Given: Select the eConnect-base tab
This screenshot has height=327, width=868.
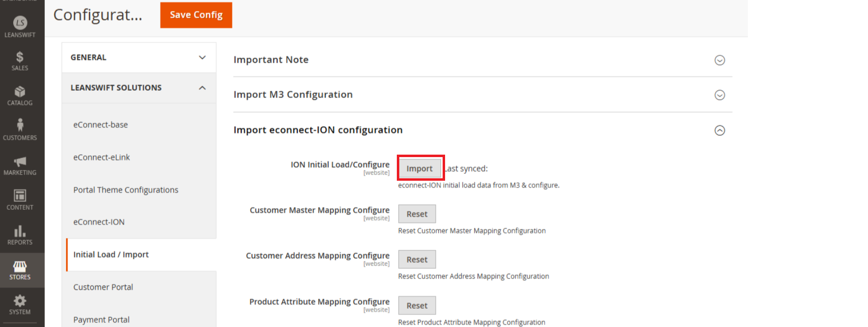Looking at the screenshot, I should (100, 125).
